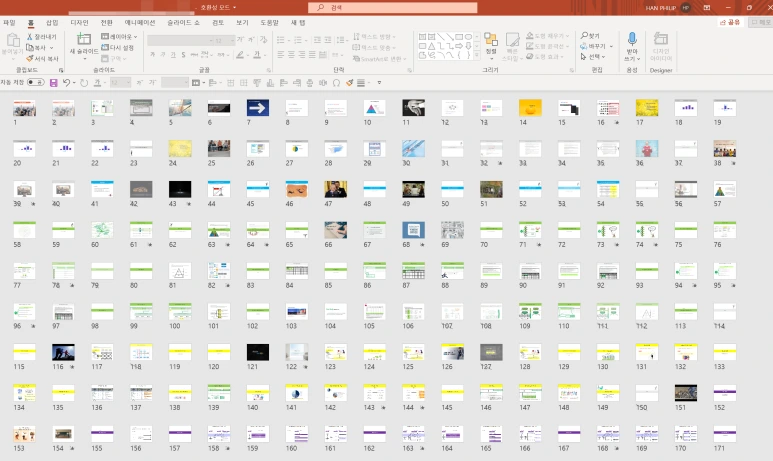Open the Drawing (그리기) group dialog launcher

[571, 71]
